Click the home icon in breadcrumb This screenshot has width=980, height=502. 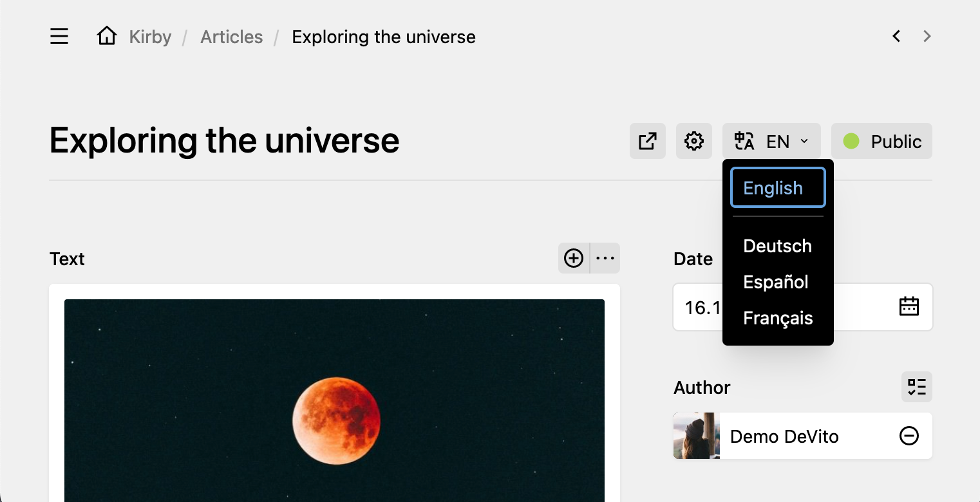coord(107,36)
